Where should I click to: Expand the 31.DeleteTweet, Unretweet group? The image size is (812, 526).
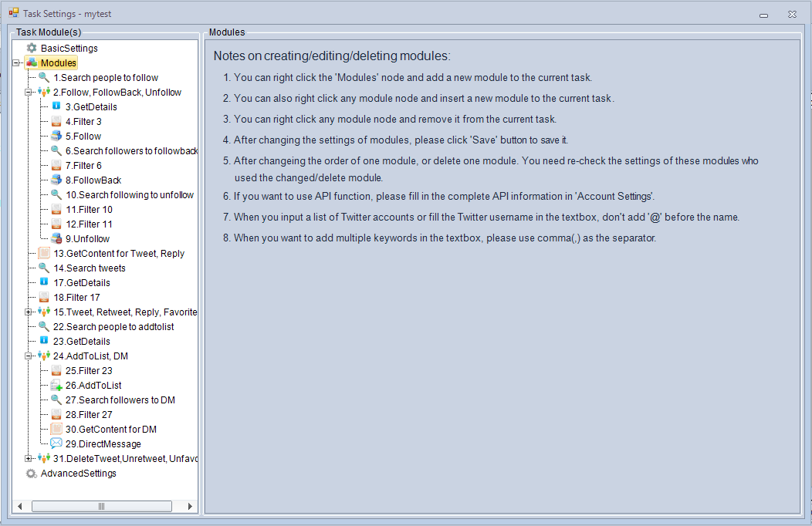(x=29, y=458)
